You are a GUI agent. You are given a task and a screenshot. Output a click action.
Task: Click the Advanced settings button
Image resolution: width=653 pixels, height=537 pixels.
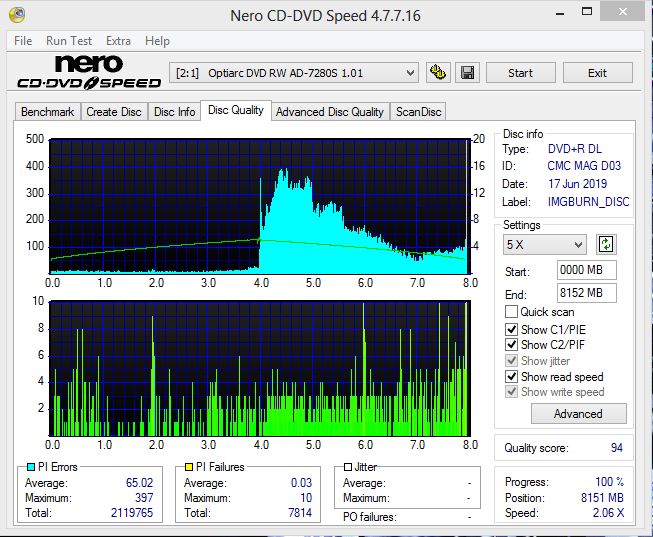pos(578,414)
